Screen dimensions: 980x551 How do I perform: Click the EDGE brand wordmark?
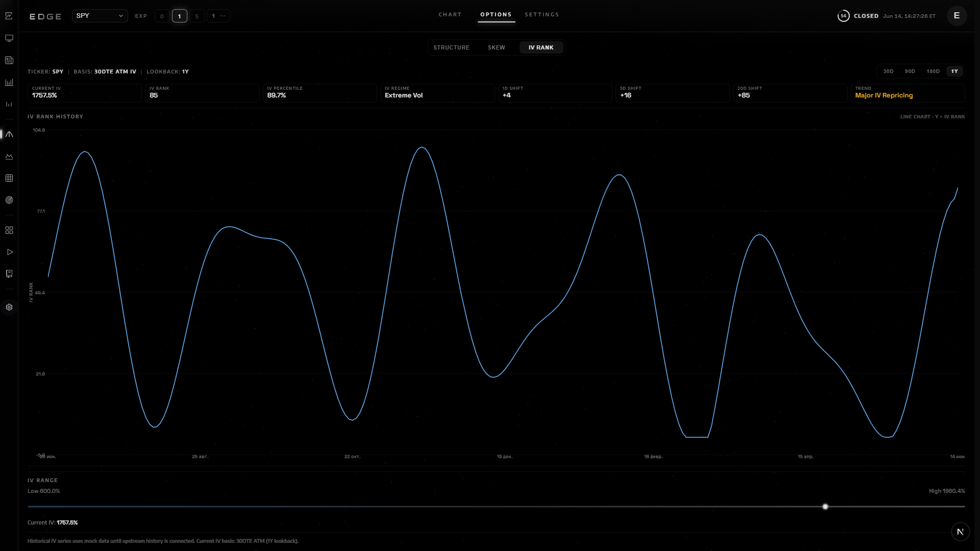45,17
